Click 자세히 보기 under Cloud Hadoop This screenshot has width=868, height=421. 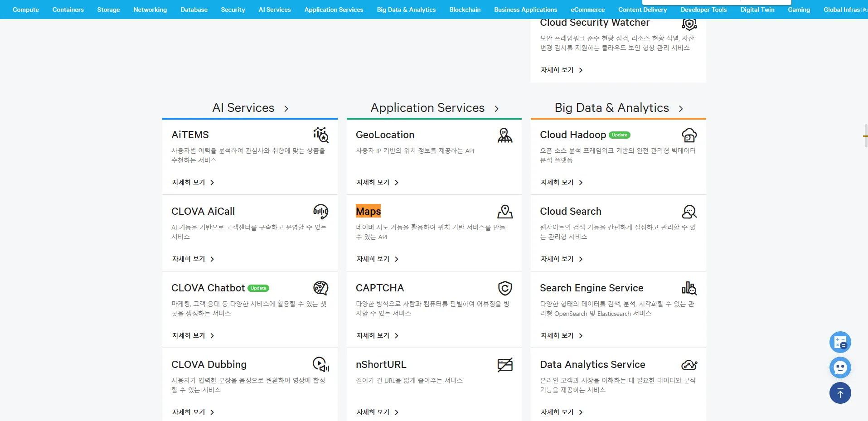562,182
